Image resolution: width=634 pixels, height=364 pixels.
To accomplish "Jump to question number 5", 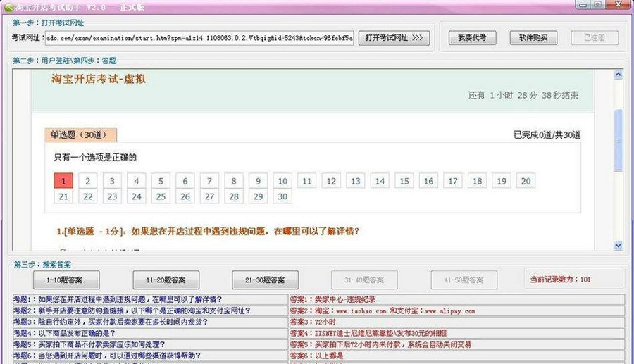I will pyautogui.click(x=161, y=181).
